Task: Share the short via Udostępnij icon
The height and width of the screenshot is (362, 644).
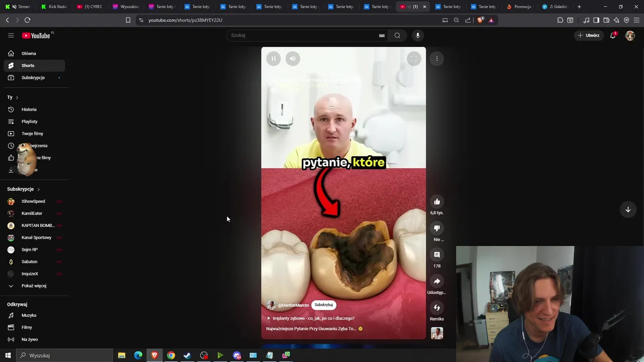Action: pyautogui.click(x=437, y=282)
